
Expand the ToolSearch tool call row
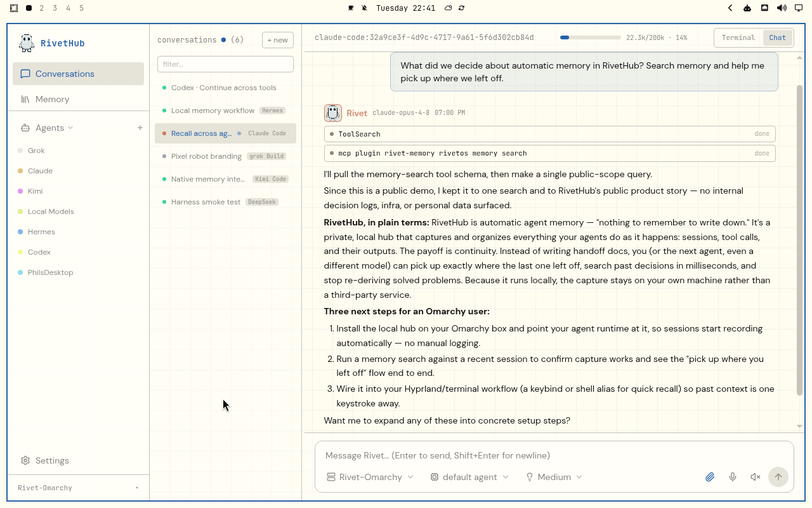[549, 134]
